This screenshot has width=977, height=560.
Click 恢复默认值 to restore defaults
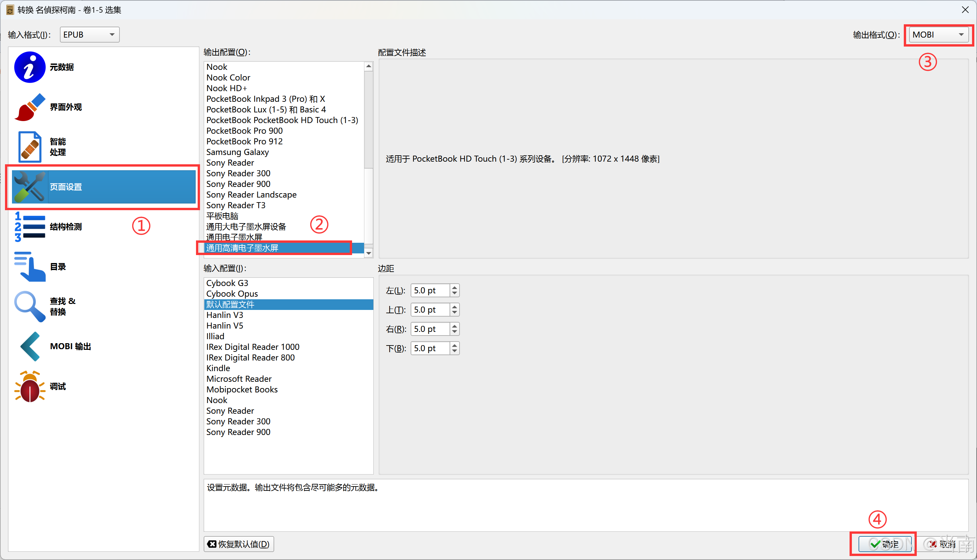pyautogui.click(x=239, y=544)
